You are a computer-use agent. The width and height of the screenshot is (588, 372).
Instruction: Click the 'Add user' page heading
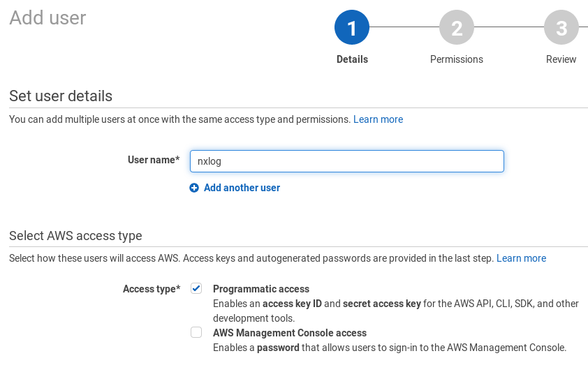(x=47, y=18)
